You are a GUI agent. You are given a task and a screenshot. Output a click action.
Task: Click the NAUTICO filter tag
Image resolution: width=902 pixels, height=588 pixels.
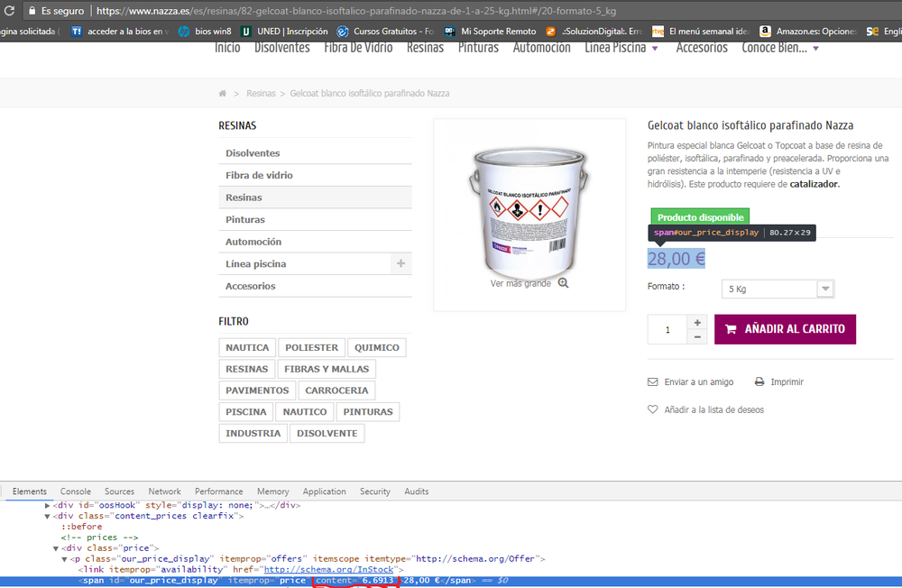[305, 412]
